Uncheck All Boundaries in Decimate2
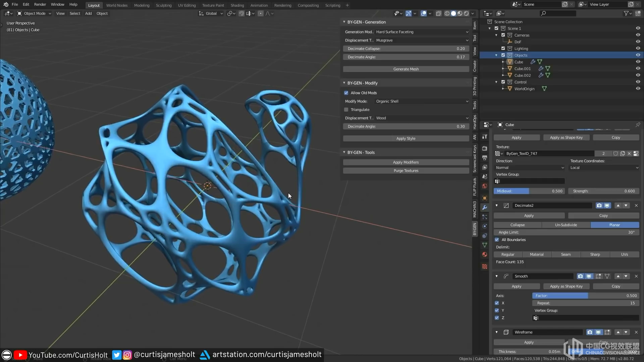 (497, 240)
